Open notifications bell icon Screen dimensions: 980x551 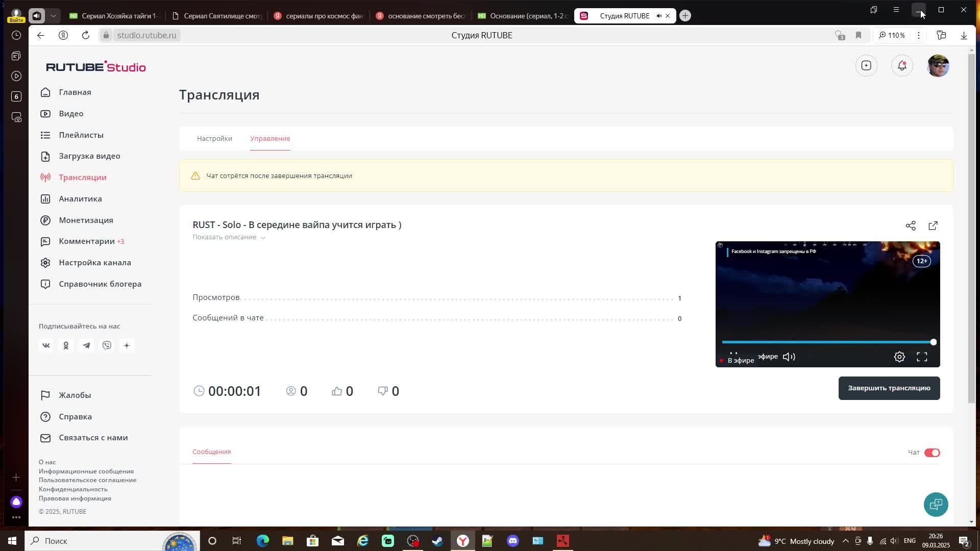click(x=902, y=66)
